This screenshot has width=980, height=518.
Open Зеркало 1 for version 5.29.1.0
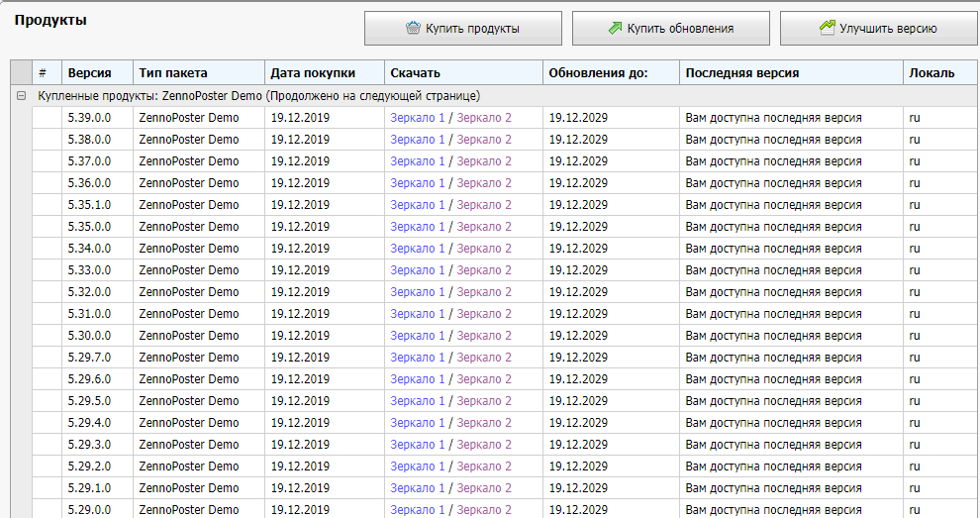pos(418,488)
